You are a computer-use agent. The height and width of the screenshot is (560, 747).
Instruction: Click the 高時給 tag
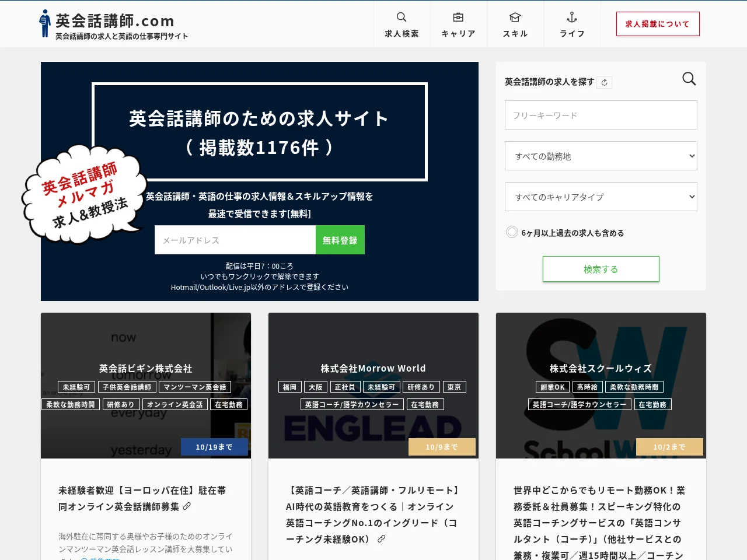point(587,387)
